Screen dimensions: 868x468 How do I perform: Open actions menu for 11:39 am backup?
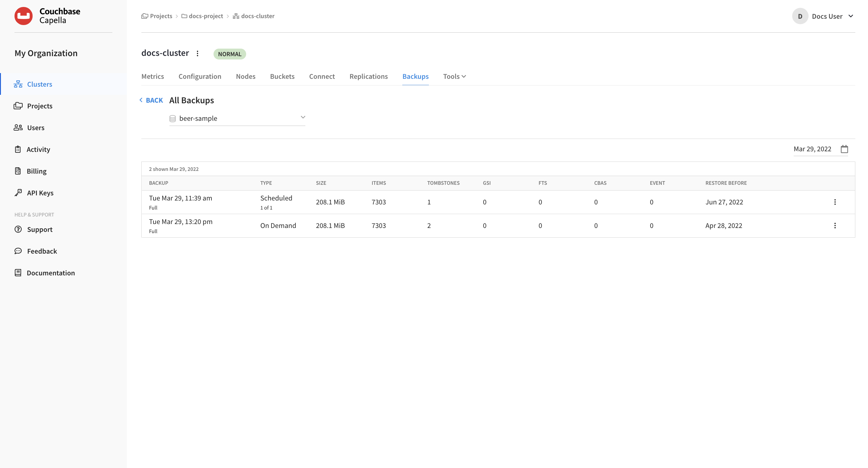835,202
